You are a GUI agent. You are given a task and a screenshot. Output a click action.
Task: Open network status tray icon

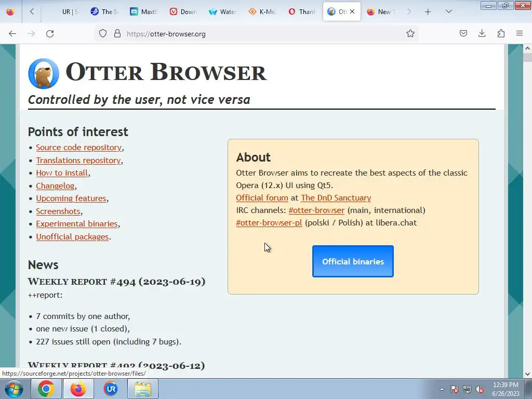pos(467,389)
